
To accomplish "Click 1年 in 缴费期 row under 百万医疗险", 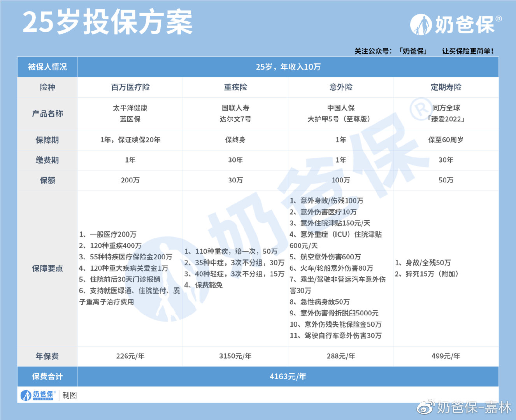I will (x=130, y=160).
